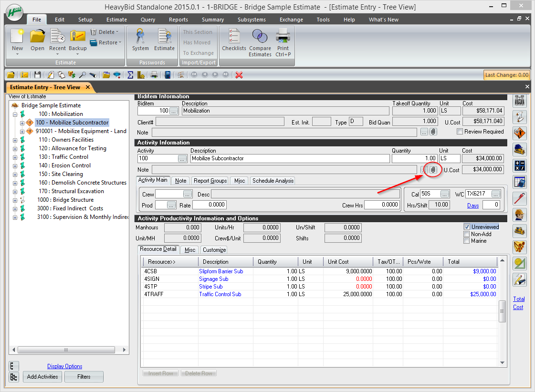
Task: Click the Display Options link
Action: tap(64, 366)
